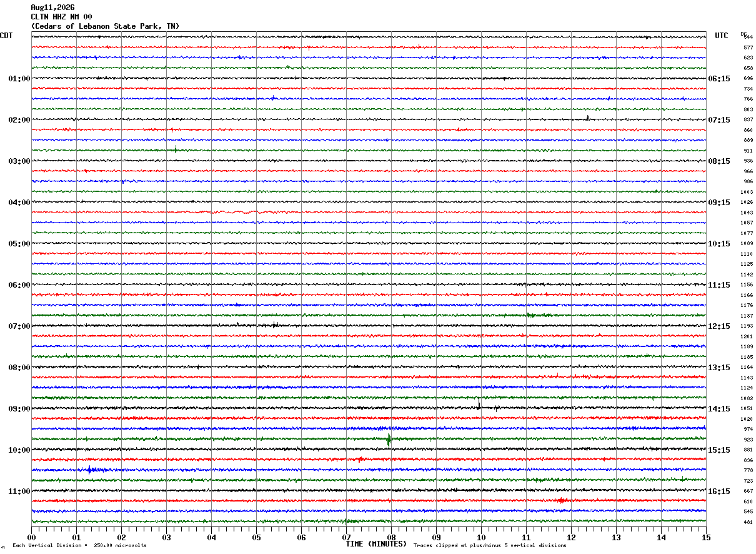This screenshot has width=756, height=554.
Task: Click the large green spike near minute 8
Action: pyautogui.click(x=389, y=440)
